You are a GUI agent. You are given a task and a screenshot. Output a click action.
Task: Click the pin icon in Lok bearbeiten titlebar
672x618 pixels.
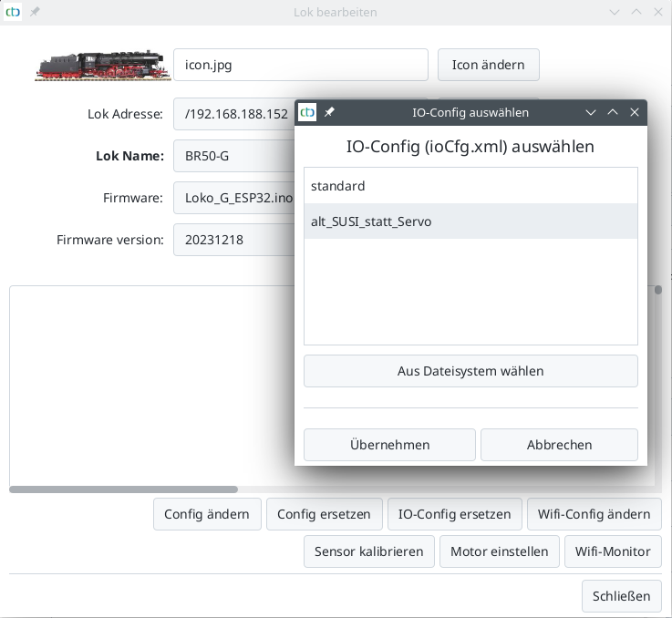35,12
